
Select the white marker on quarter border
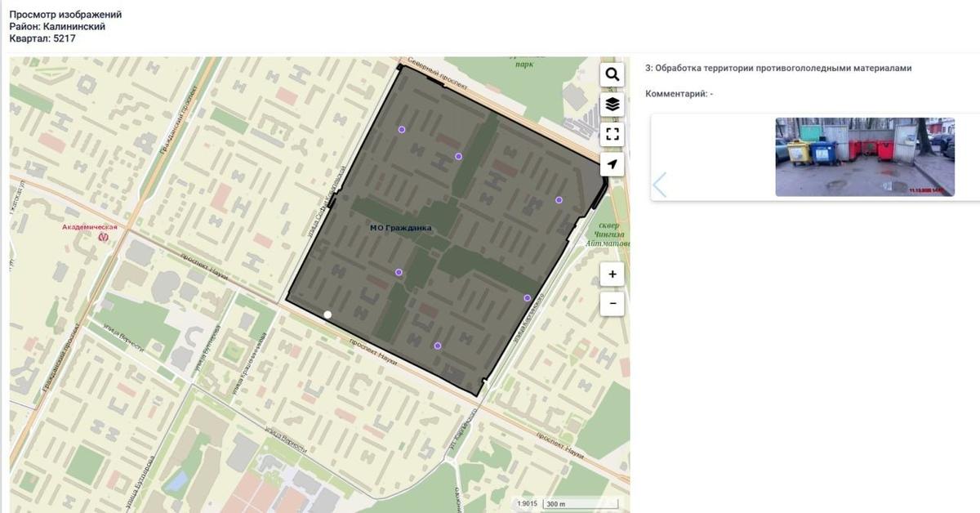(x=327, y=314)
